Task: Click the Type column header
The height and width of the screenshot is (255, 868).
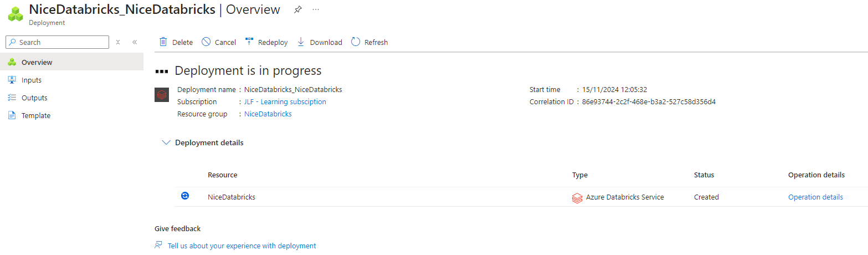Action: pyautogui.click(x=580, y=175)
